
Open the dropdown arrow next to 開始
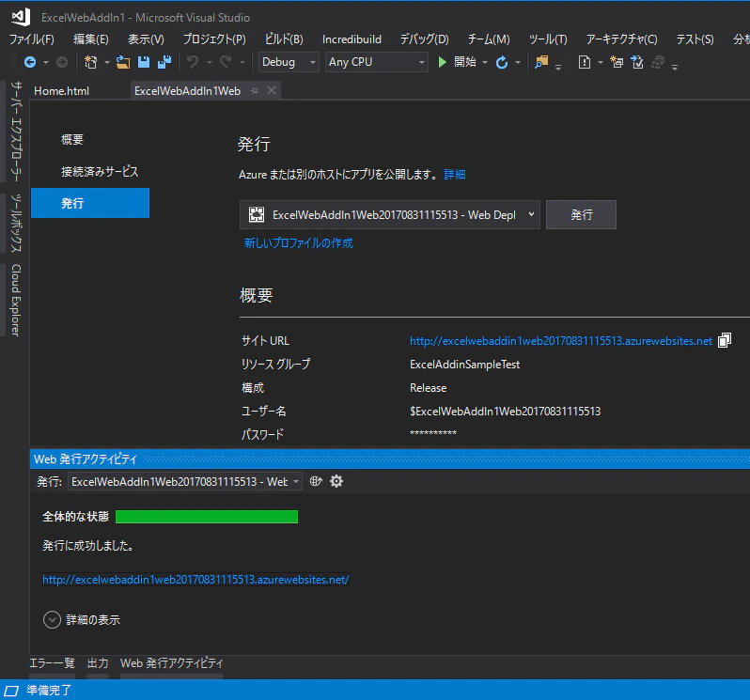point(485,62)
